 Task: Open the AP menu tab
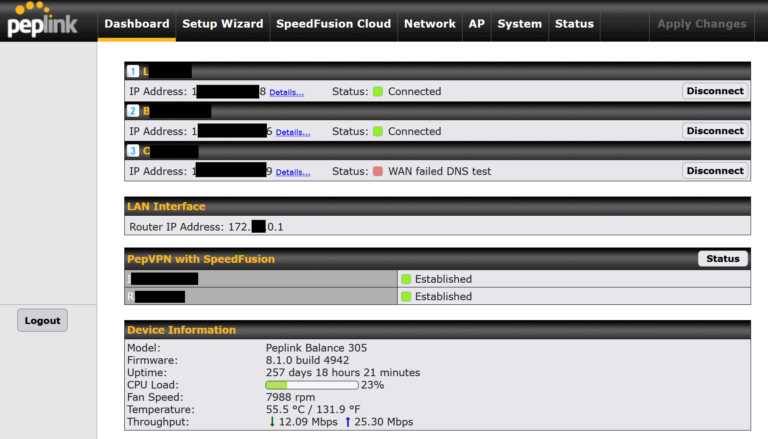point(477,24)
